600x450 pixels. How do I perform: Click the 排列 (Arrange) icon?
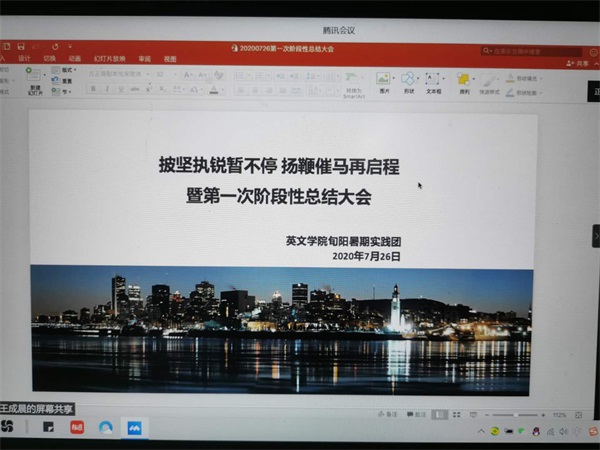point(463,79)
